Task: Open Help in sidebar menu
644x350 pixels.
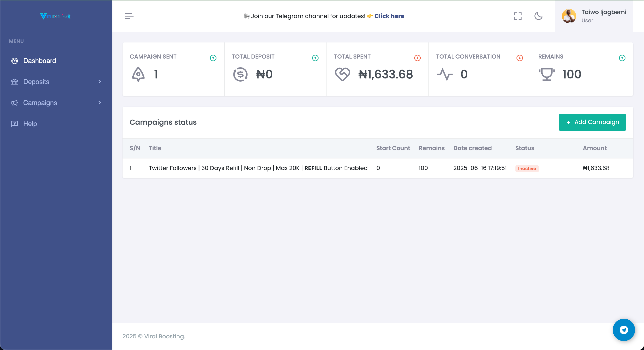Action: tap(30, 124)
